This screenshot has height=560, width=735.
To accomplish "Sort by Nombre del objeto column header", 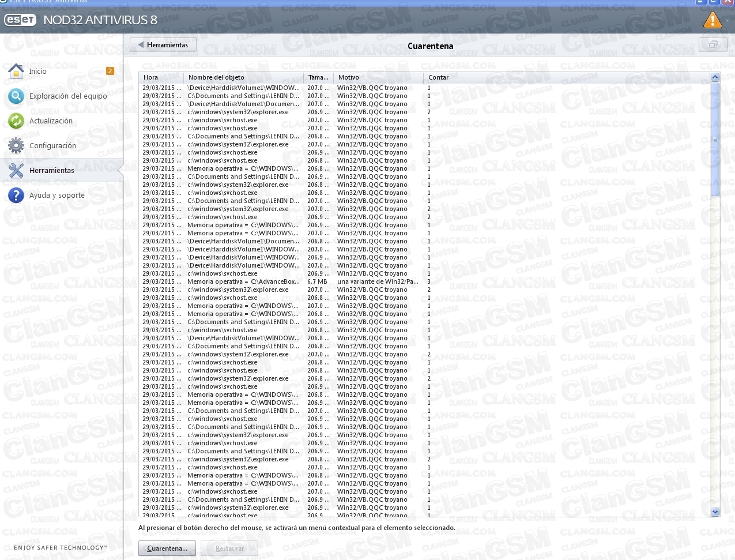I will pyautogui.click(x=244, y=77).
